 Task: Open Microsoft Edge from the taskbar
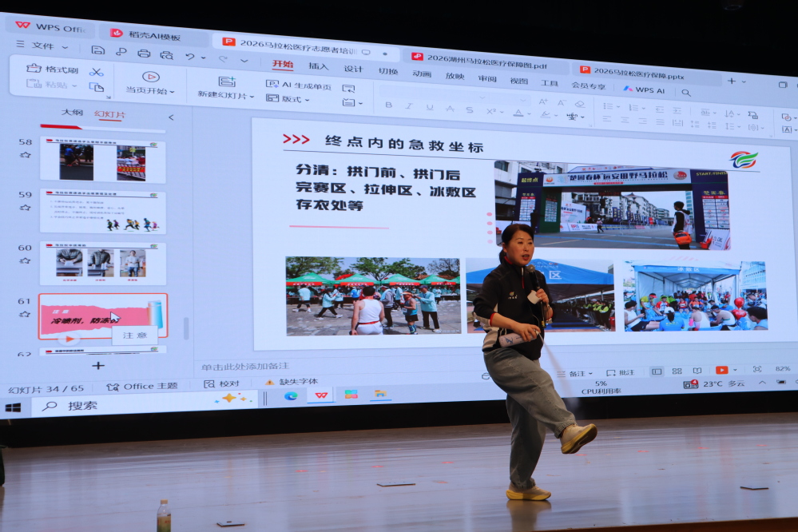tap(291, 395)
